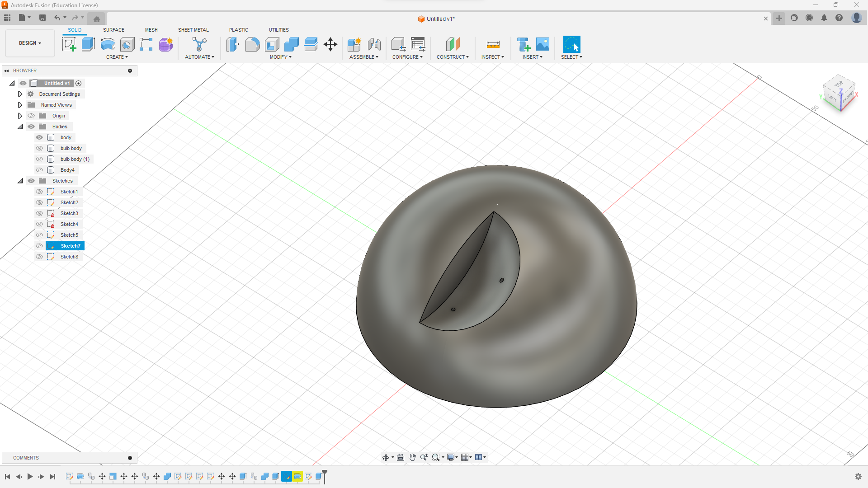Toggle Origin folder visibility
868x488 pixels.
[31, 116]
